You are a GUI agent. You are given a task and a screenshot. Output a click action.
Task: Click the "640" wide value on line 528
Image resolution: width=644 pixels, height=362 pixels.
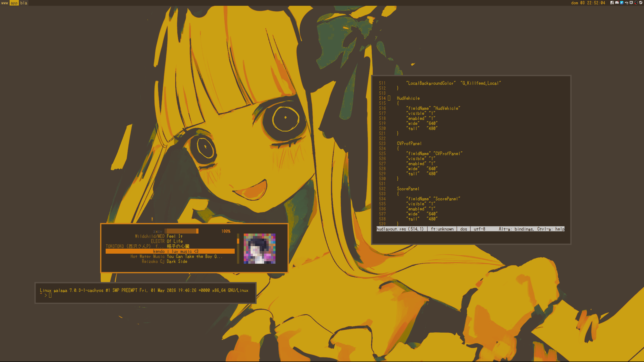432,169
